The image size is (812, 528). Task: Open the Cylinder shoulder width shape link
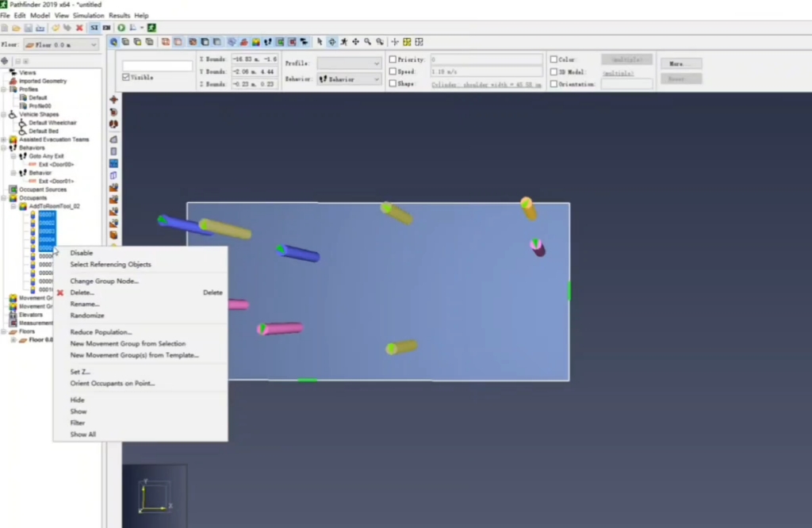coord(486,84)
